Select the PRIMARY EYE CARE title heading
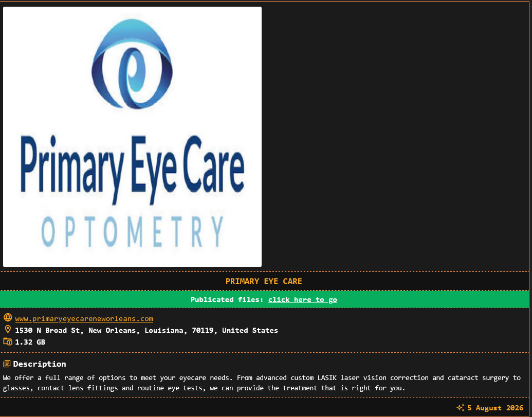 click(264, 281)
